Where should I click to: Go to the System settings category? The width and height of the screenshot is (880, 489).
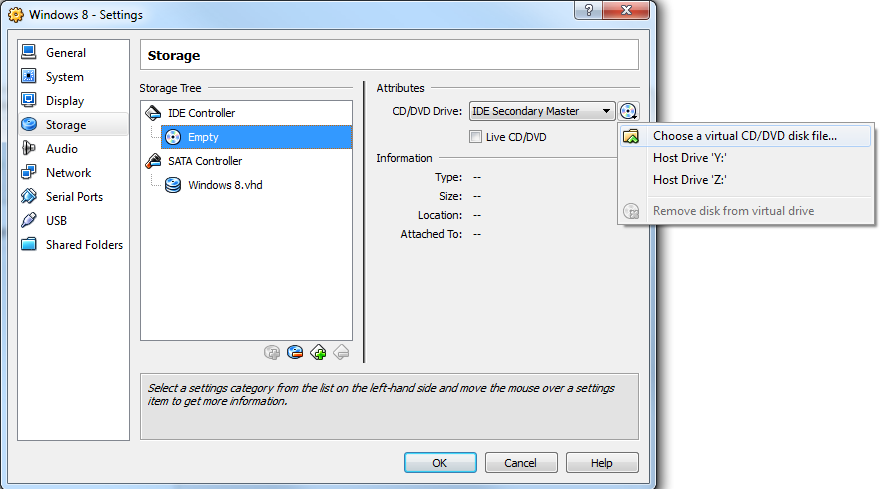coord(64,77)
